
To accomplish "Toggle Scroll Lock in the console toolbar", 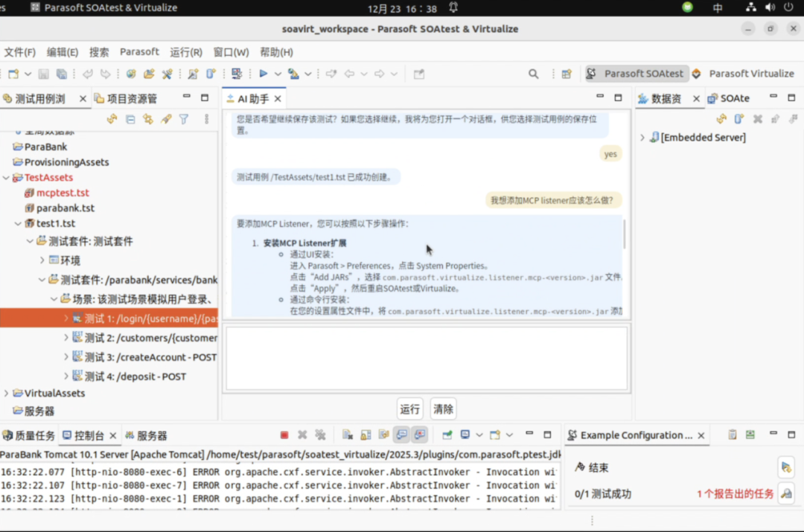I will [x=366, y=435].
